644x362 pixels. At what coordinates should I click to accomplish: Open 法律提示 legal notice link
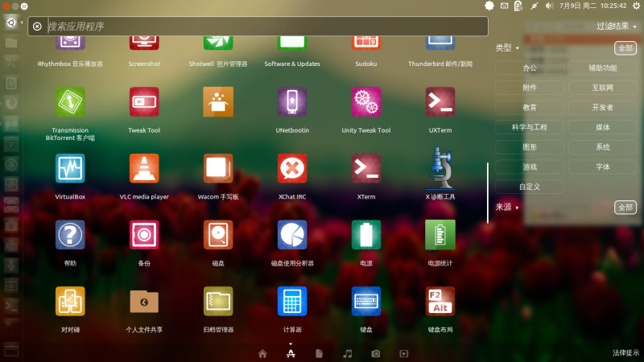626,352
